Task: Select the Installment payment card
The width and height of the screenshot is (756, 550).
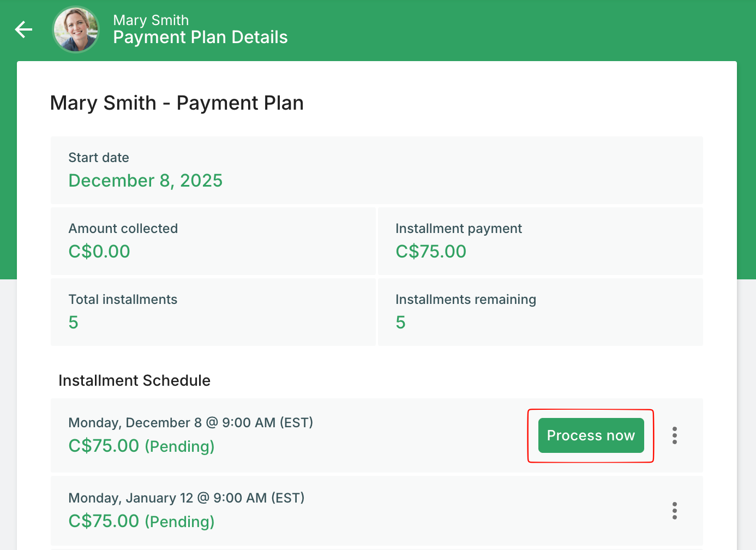Action: tap(540, 241)
